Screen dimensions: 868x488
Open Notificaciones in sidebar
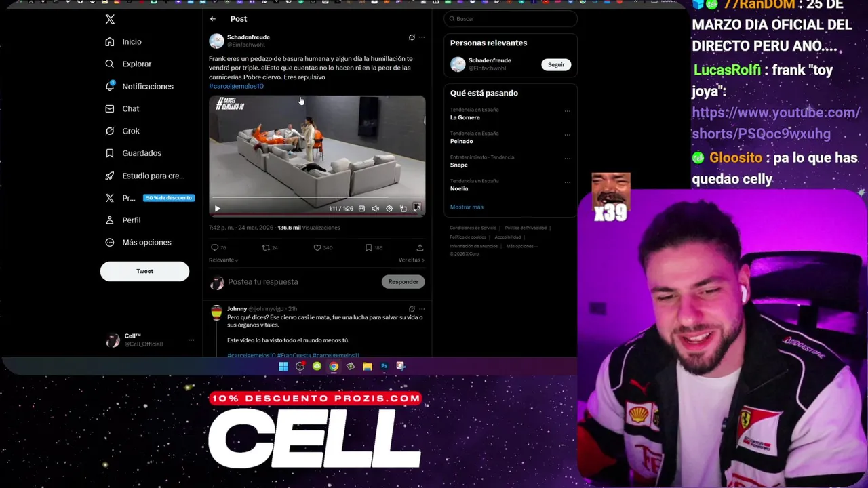(x=139, y=86)
